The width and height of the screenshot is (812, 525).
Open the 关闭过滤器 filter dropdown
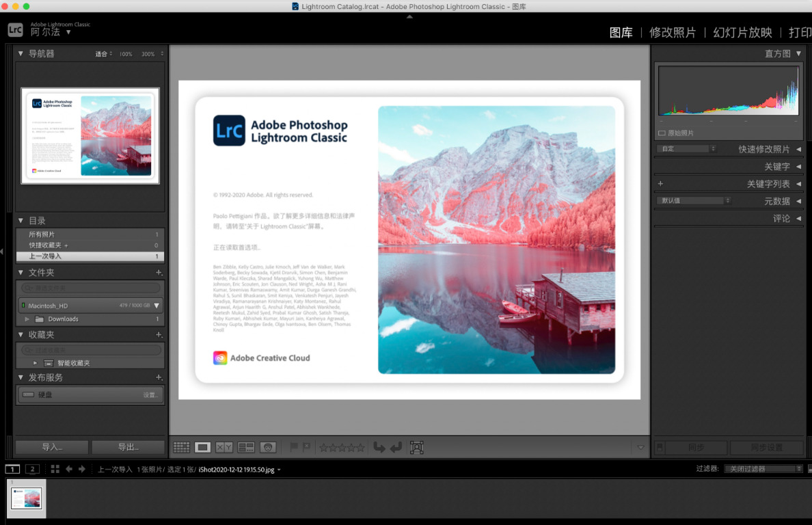pyautogui.click(x=764, y=468)
